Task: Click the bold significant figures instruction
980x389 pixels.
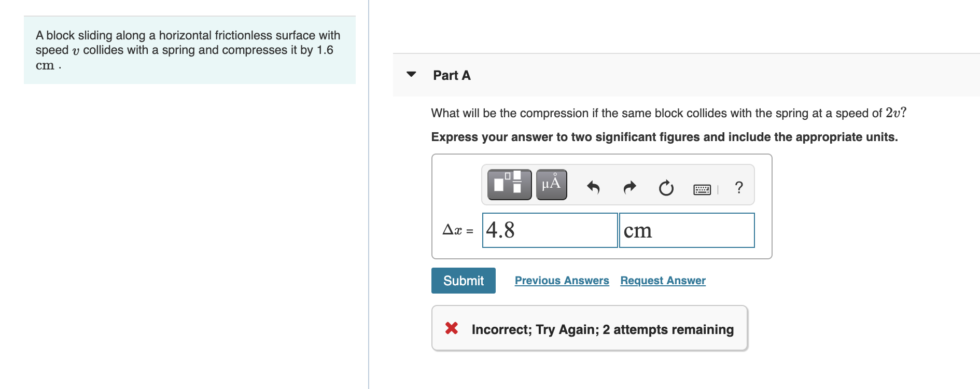Action: point(664,137)
